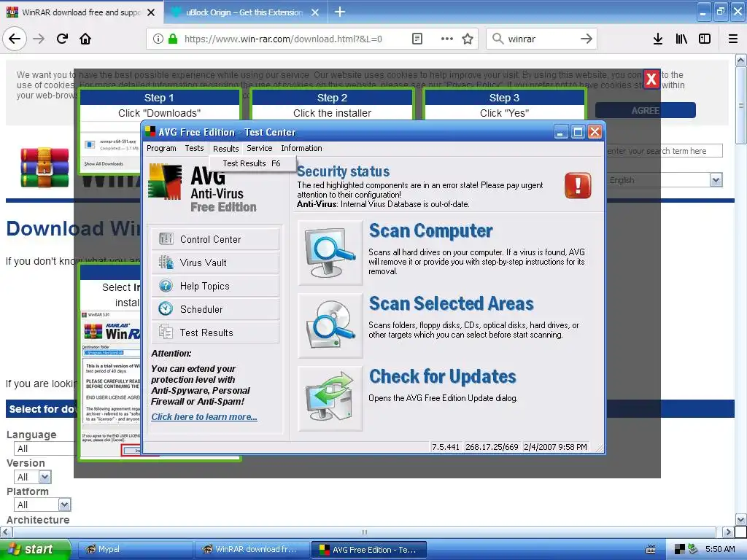The width and height of the screenshot is (747, 560).
Task: Open the Windows Start menu
Action: click(35, 549)
